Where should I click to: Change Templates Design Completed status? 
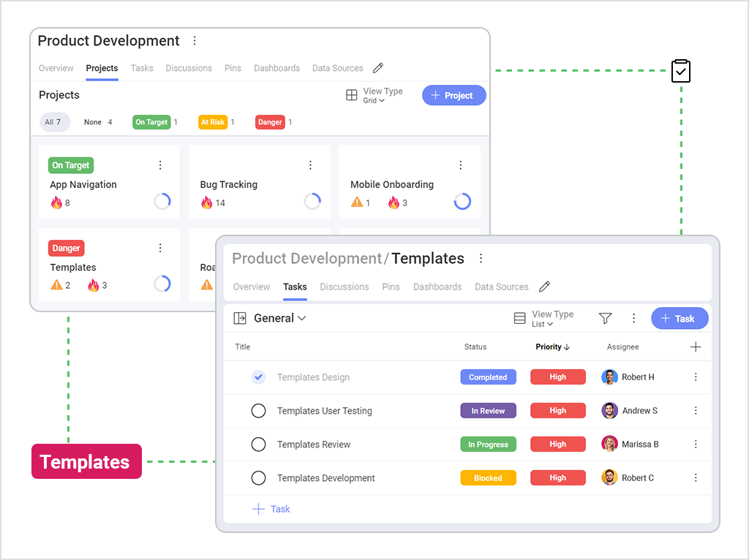point(488,377)
